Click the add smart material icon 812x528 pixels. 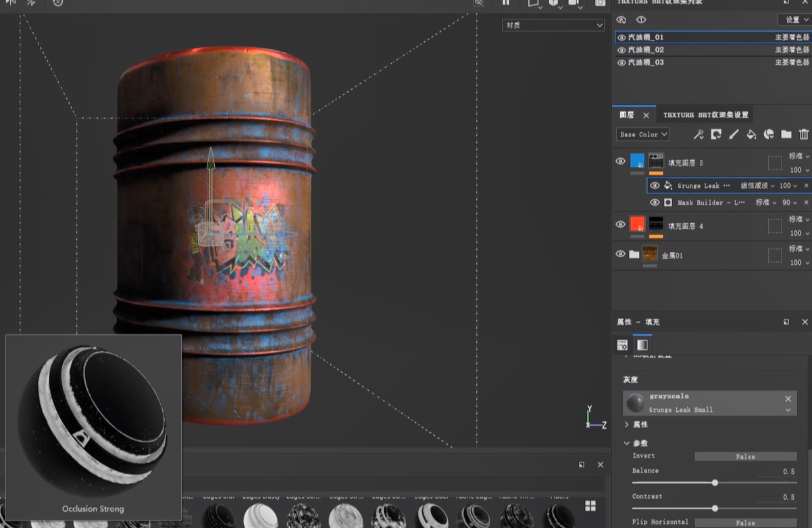(x=769, y=134)
